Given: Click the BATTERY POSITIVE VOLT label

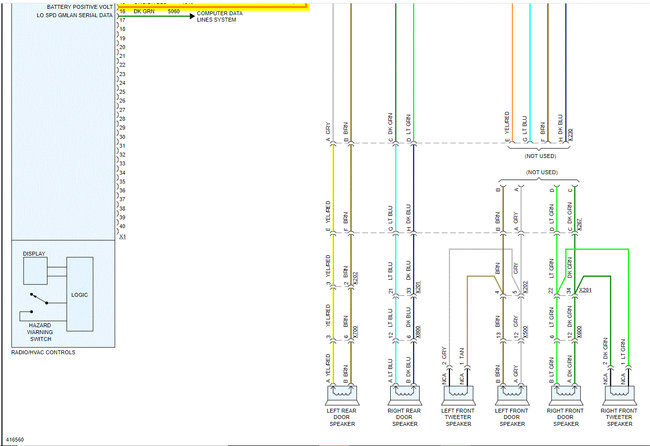Looking at the screenshot, I should (80, 7).
